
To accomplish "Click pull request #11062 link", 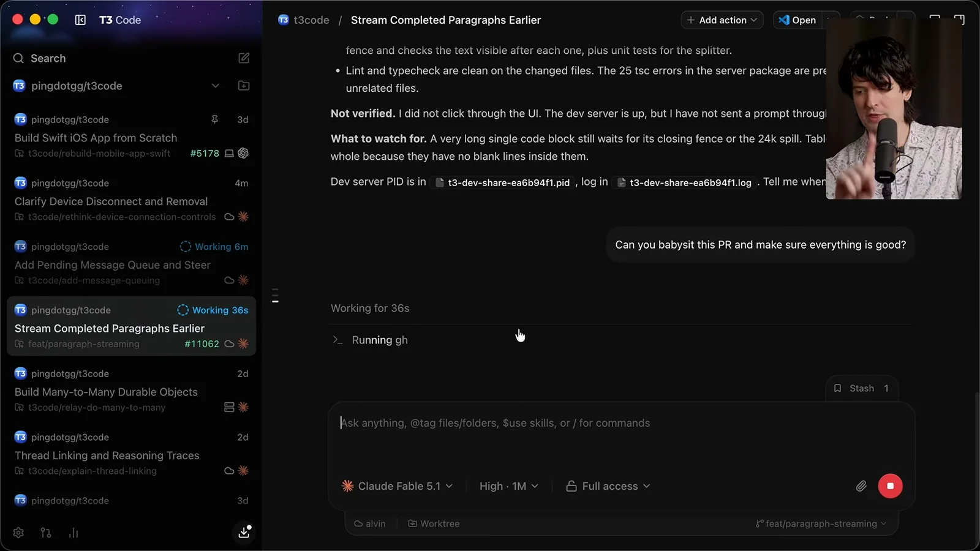I will point(202,344).
